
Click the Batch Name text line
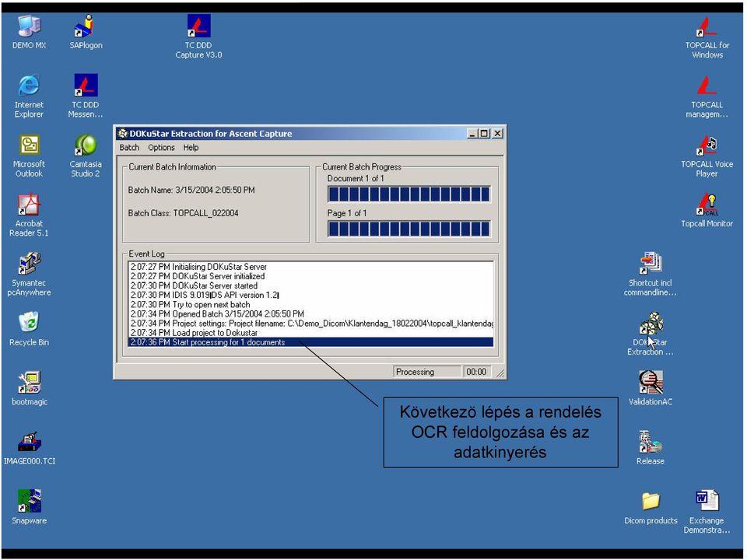tap(191, 190)
